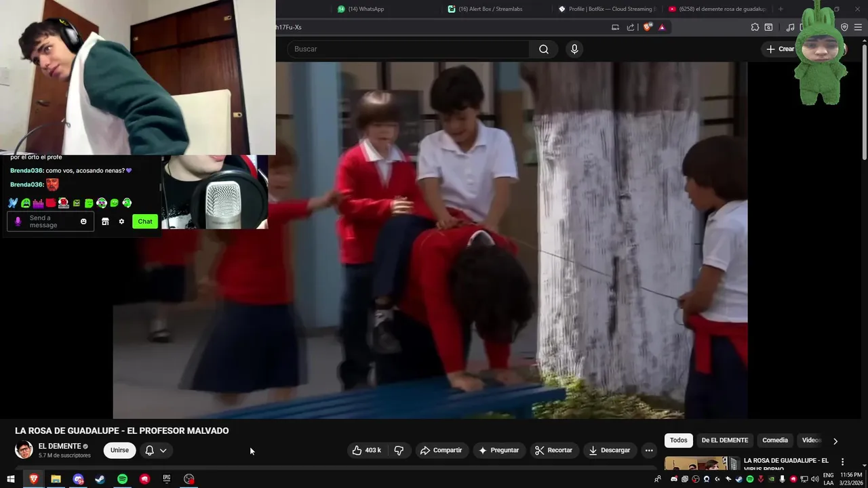Click the Preguntar ask button

pyautogui.click(x=498, y=450)
